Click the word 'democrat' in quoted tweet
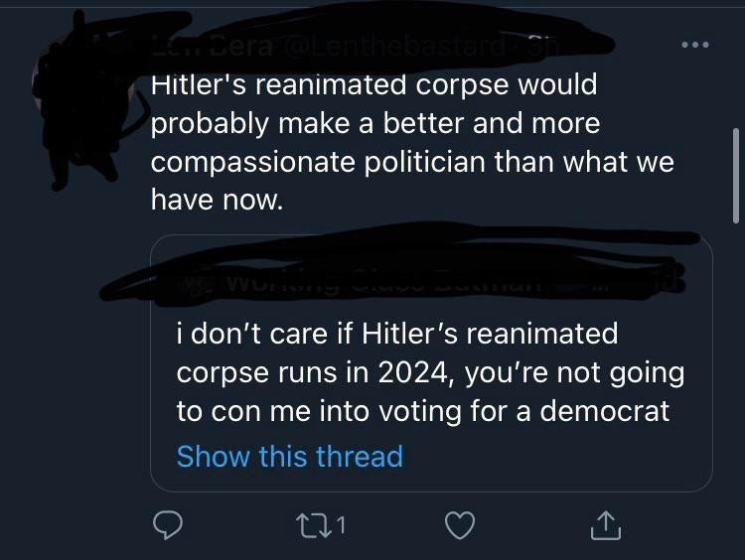Image resolution: width=745 pixels, height=560 pixels. pyautogui.click(x=604, y=410)
